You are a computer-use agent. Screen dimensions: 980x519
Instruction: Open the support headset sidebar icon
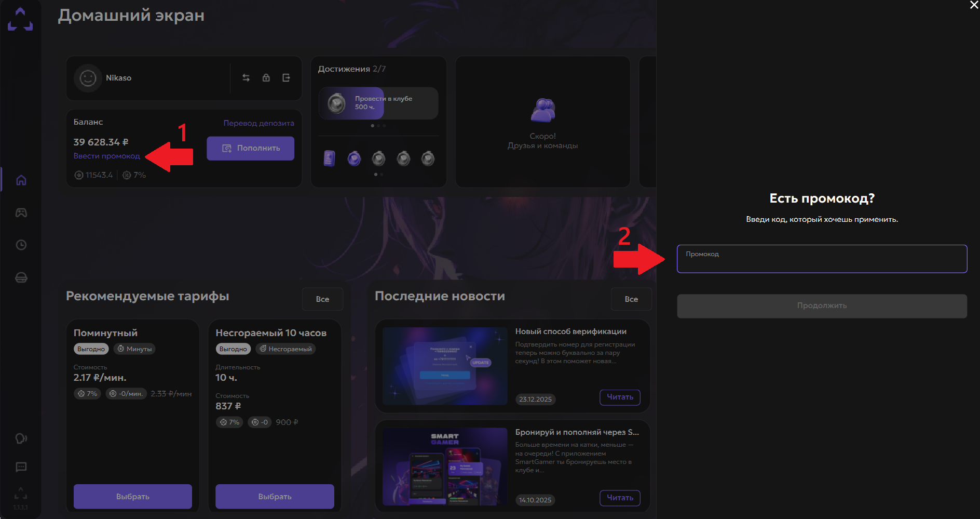(21, 438)
